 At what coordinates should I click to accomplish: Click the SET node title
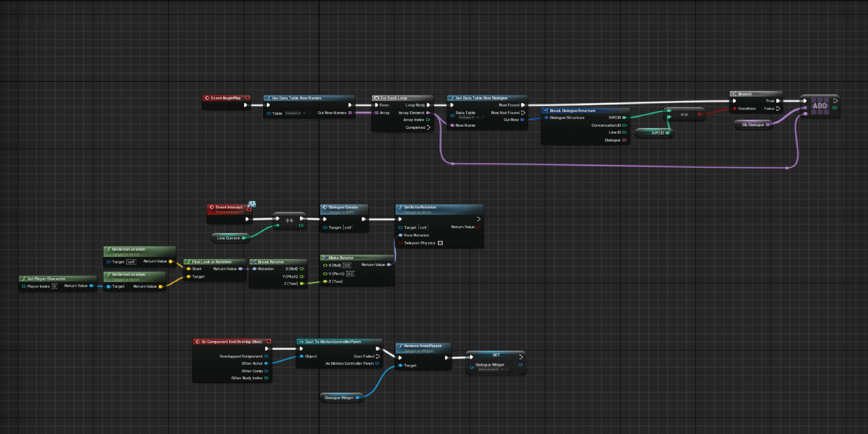[496, 355]
